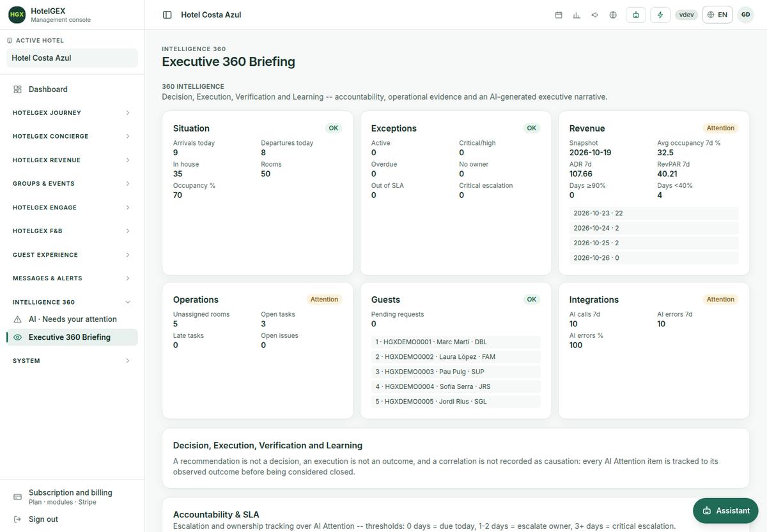Open the robot AI button in header
The image size is (767, 532).
(x=636, y=15)
